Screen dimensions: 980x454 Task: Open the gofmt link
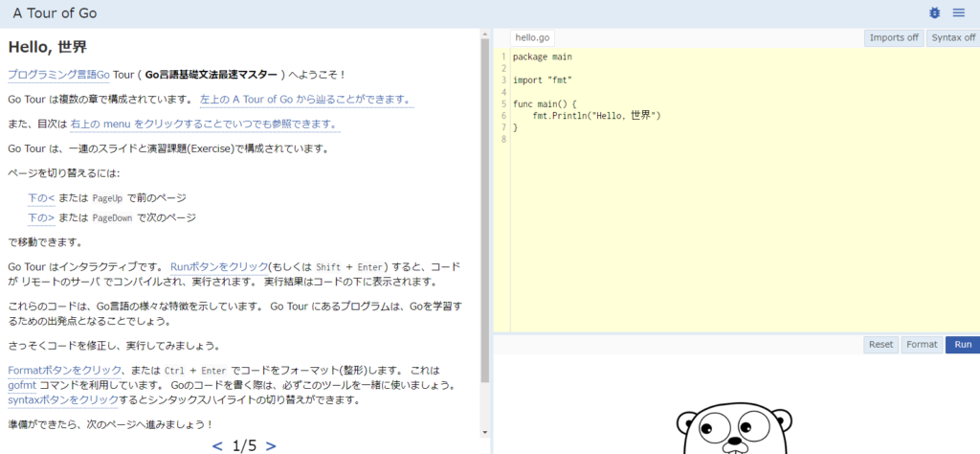pyautogui.click(x=22, y=385)
